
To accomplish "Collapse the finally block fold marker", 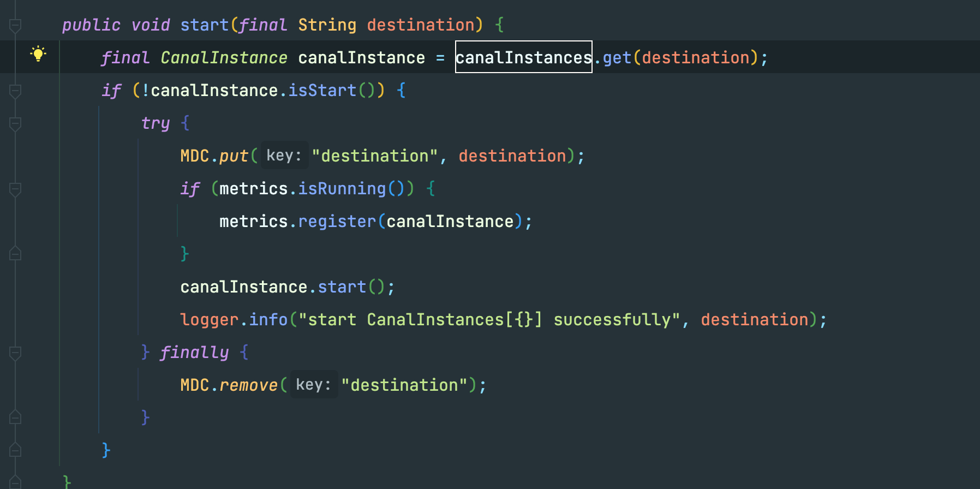I will tap(15, 353).
